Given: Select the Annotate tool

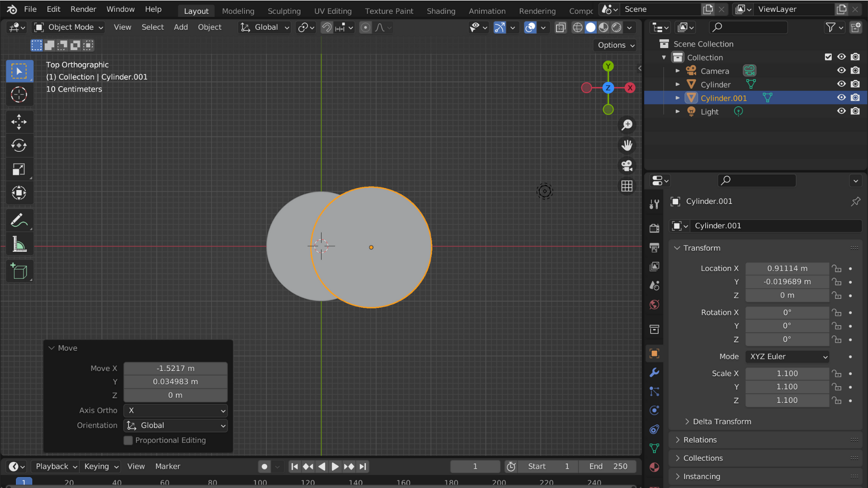Looking at the screenshot, I should [x=19, y=220].
